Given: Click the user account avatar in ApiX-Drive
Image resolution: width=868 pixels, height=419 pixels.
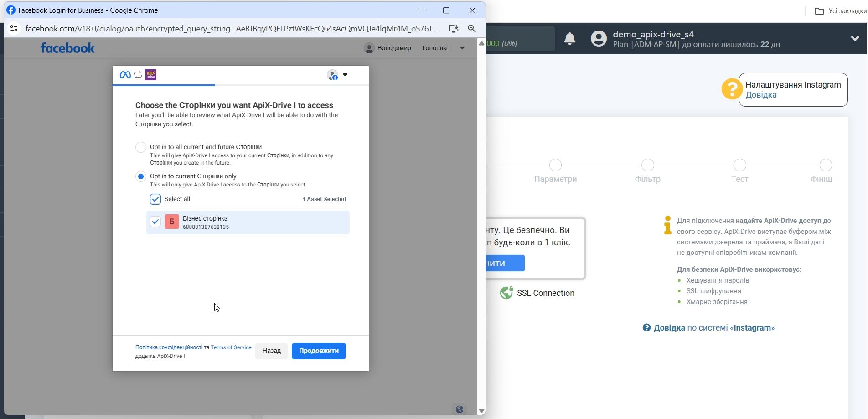Looking at the screenshot, I should pos(599,39).
